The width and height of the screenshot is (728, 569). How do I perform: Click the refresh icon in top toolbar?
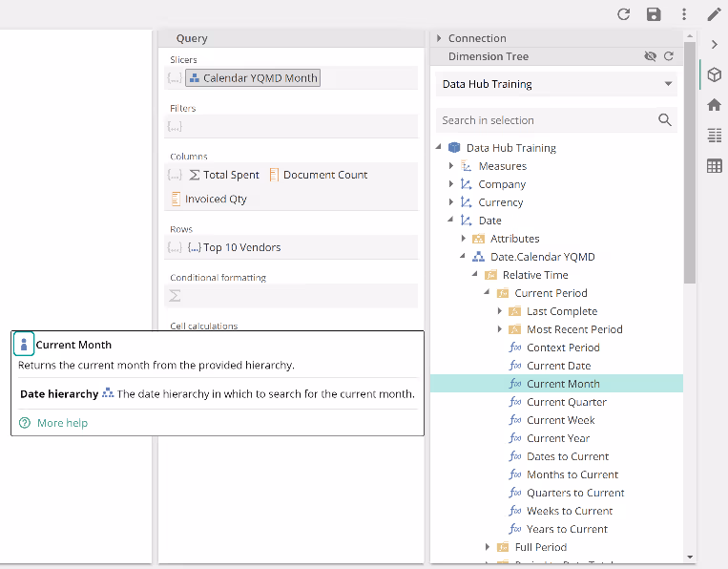tap(624, 14)
